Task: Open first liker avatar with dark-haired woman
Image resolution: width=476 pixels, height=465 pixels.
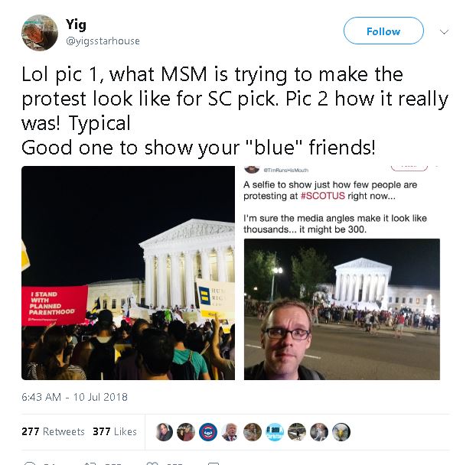Action: coord(164,432)
